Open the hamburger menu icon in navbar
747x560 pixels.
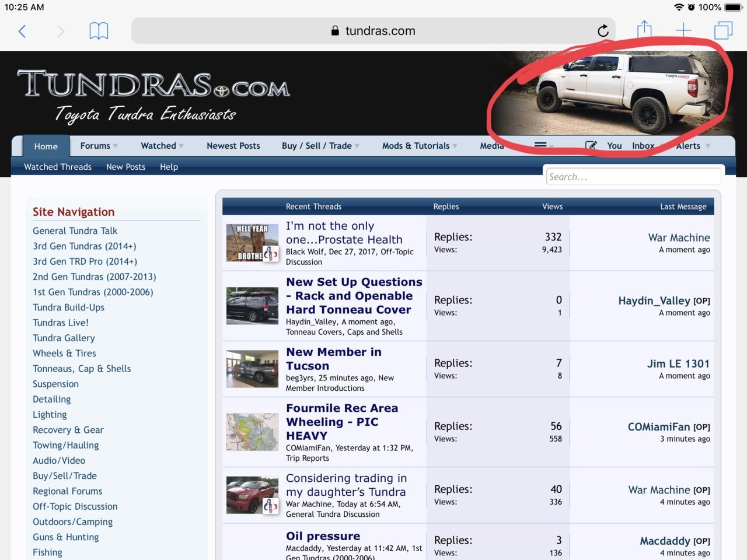pos(541,145)
